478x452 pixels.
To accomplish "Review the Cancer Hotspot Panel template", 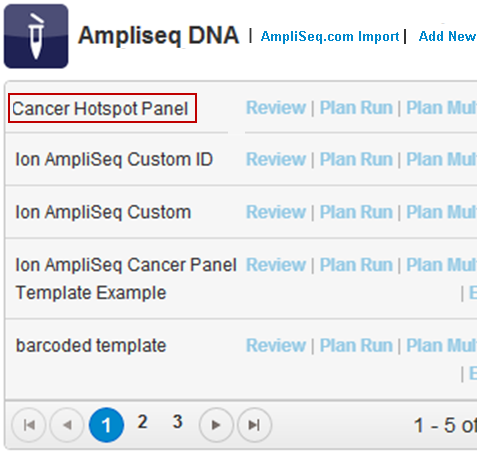I will [x=276, y=108].
